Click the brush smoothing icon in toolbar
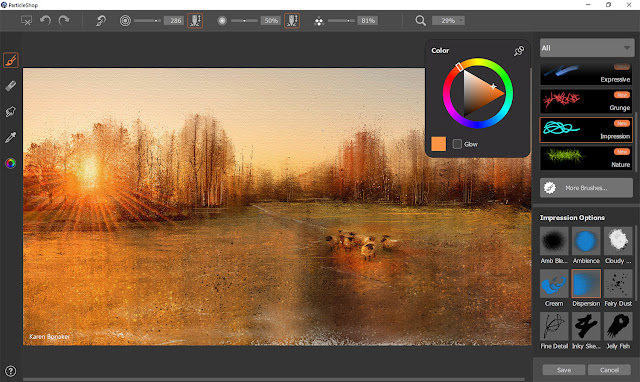The image size is (640, 382). (100, 20)
